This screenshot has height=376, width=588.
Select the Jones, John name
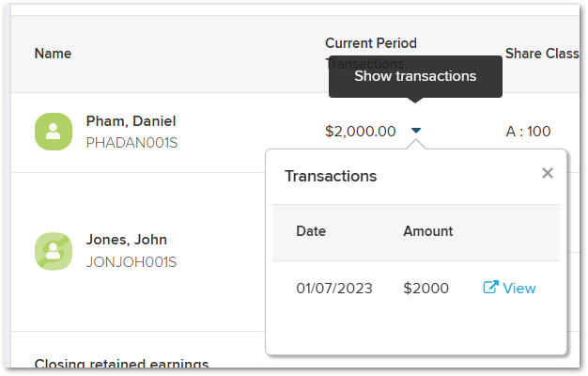(127, 240)
